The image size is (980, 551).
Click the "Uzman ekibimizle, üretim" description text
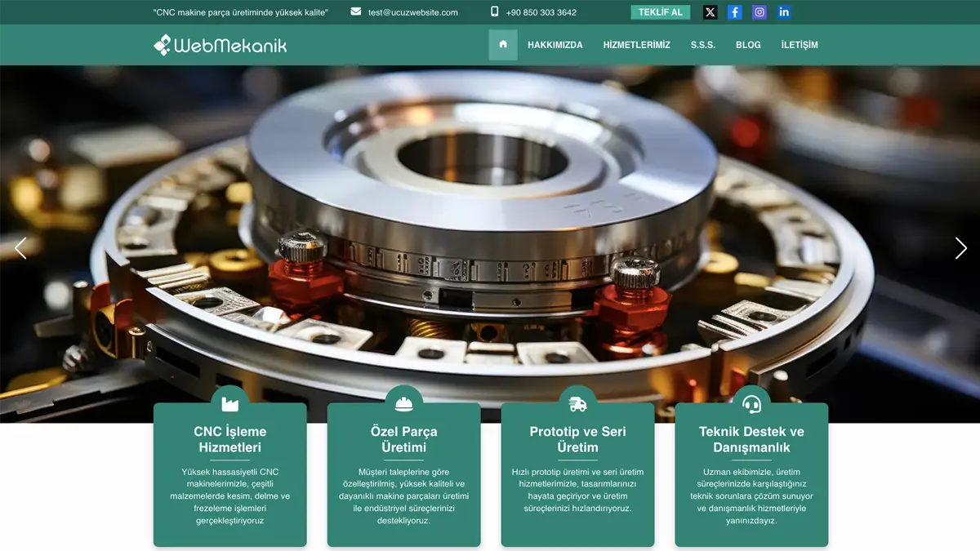pos(751,495)
